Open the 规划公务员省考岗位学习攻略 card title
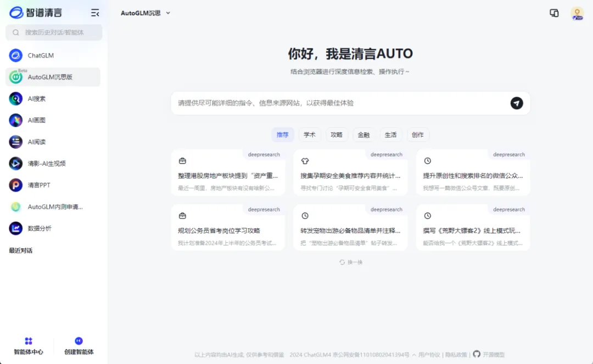This screenshot has height=364, width=593. coord(219,231)
